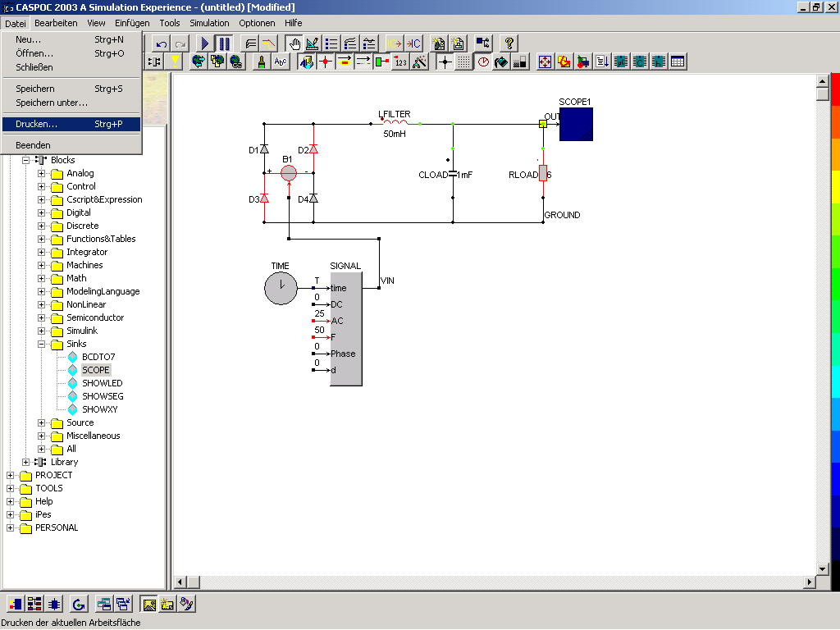This screenshot has height=630, width=840.
Task: Click the vertical scrollbar up arrow
Action: 822,81
